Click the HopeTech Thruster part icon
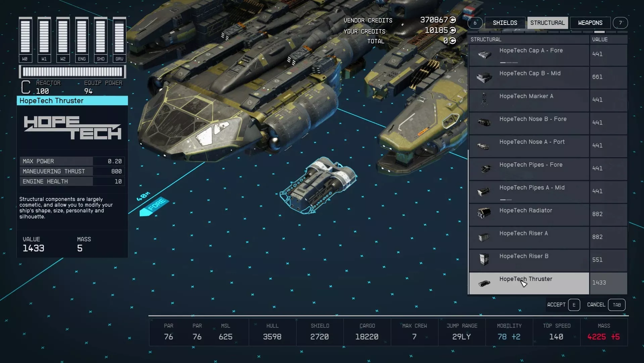This screenshot has height=363, width=644. (484, 284)
